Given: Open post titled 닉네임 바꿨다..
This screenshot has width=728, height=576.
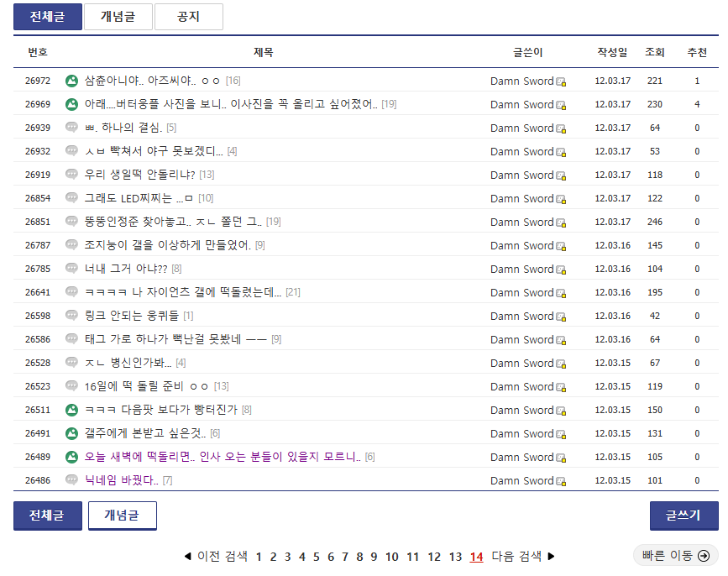Looking at the screenshot, I should (x=121, y=480).
